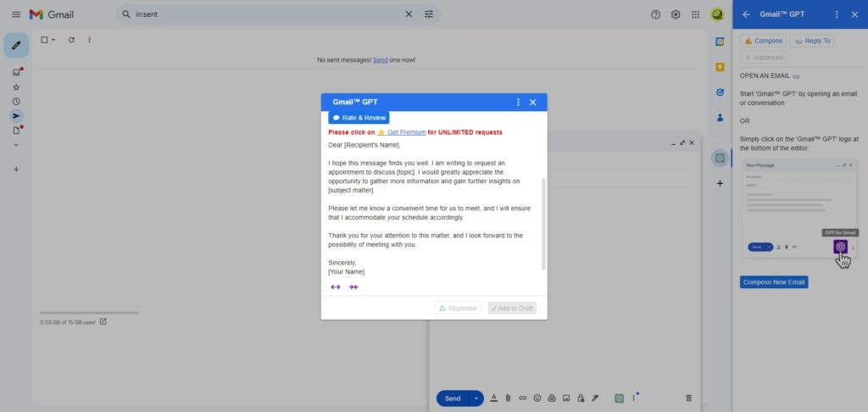Insert emoji in compose toolbar
This screenshot has width=868, height=412.
tap(537, 398)
